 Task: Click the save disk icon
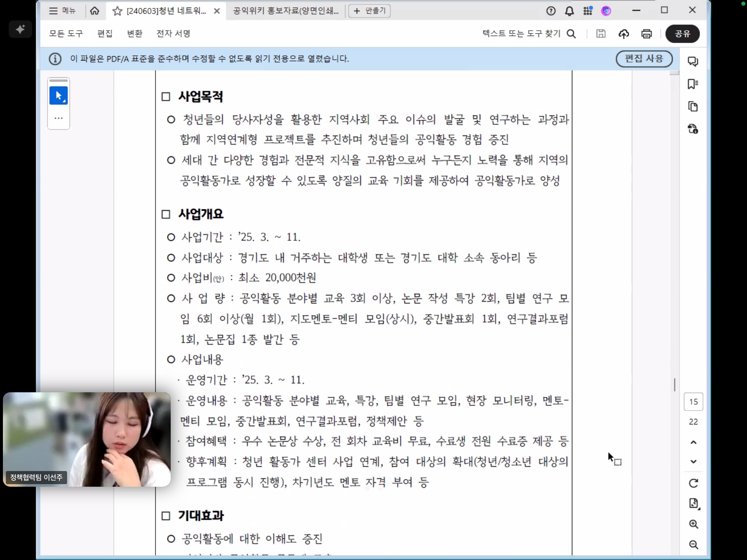(601, 34)
